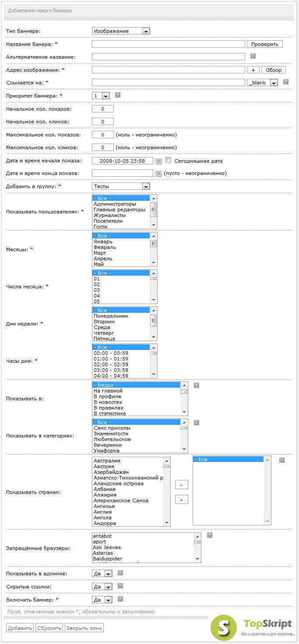The image size is (299, 644).
Task: Focus the 'Начальное кол. показов' field
Action: [103, 108]
